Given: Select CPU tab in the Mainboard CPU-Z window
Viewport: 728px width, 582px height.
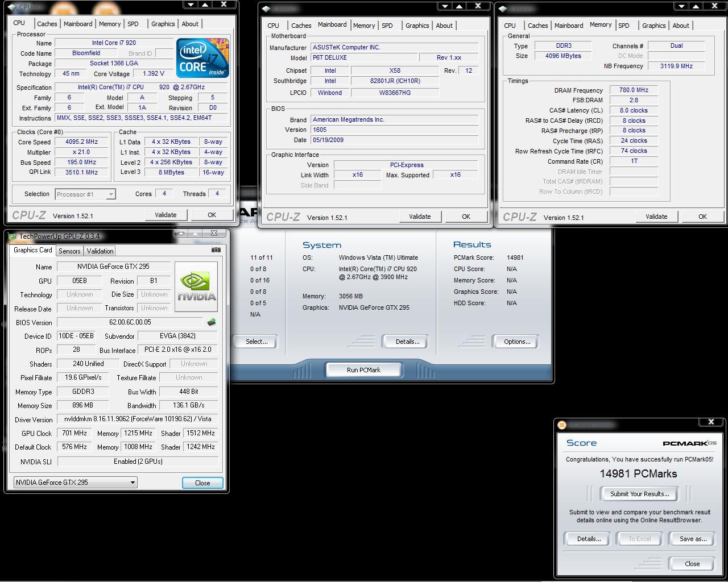Looking at the screenshot, I should 274,26.
